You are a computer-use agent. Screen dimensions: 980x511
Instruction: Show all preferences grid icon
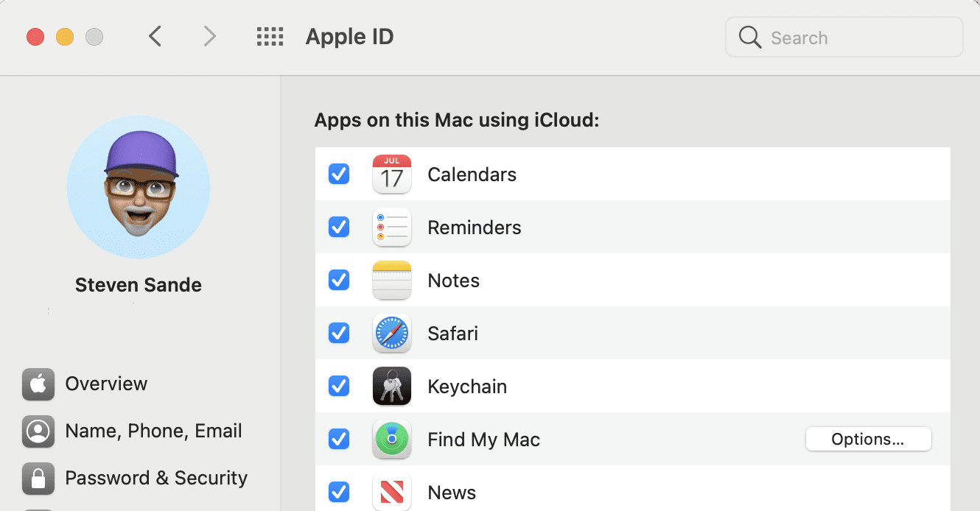pos(270,37)
